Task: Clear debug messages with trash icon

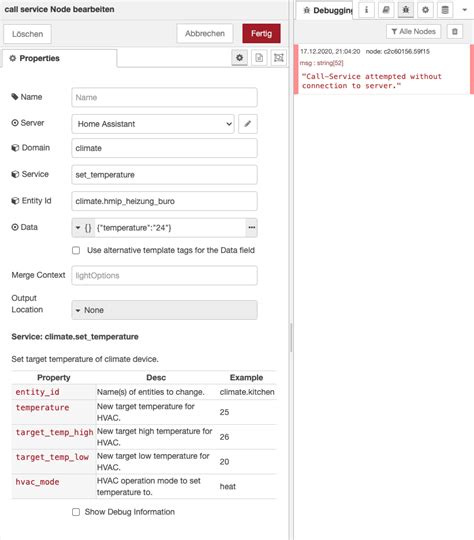Action: (455, 32)
